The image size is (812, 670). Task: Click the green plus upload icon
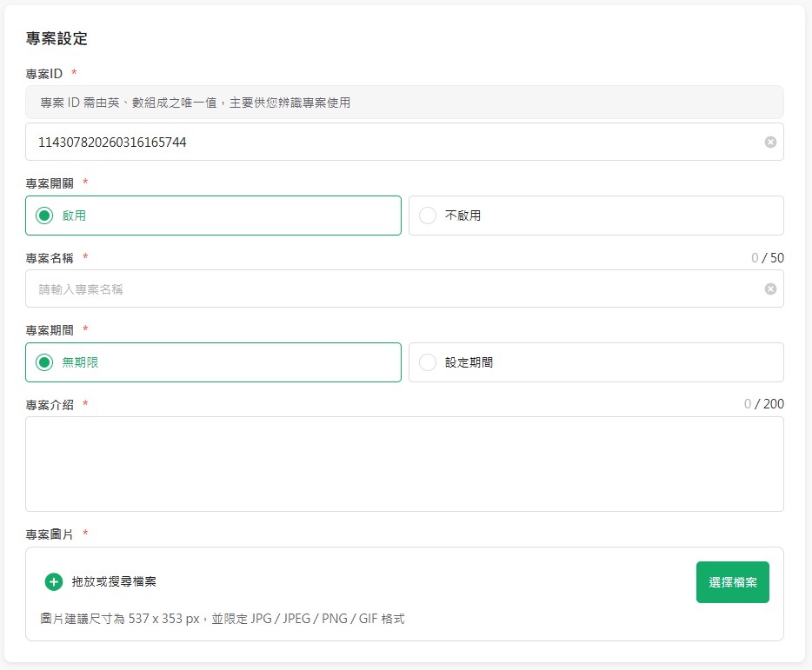[54, 582]
